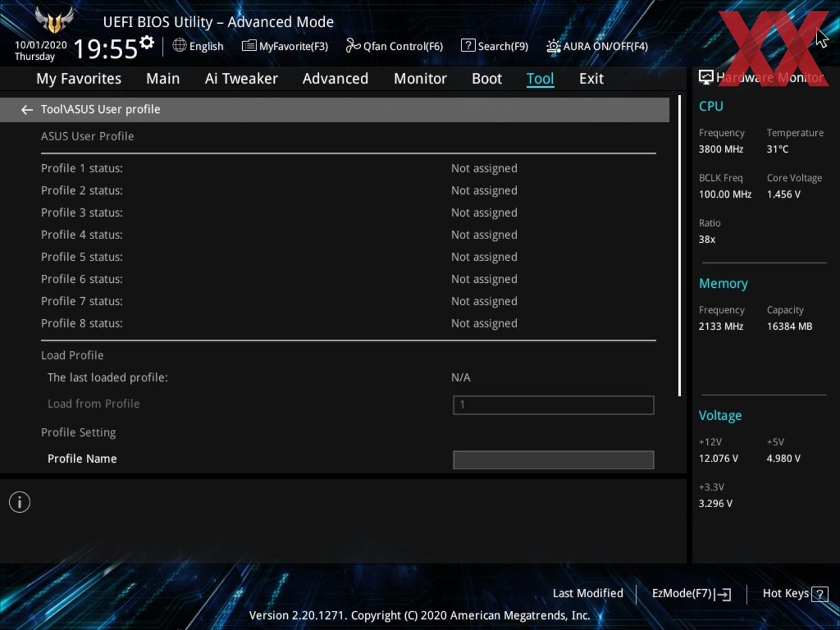840x630 pixels.
Task: Click MyFavorite(F3) label
Action: coord(293,46)
